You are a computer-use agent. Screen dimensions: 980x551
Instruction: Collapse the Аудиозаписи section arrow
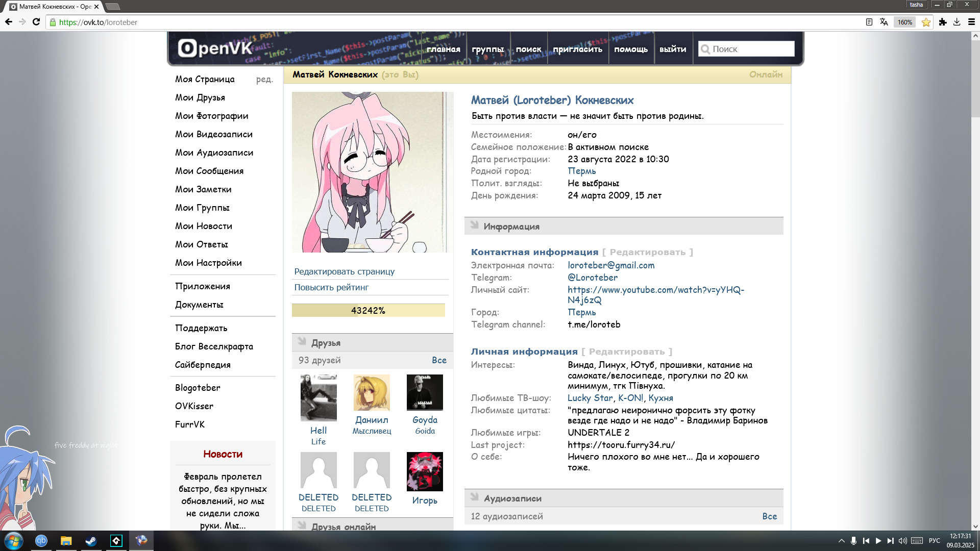(x=474, y=497)
